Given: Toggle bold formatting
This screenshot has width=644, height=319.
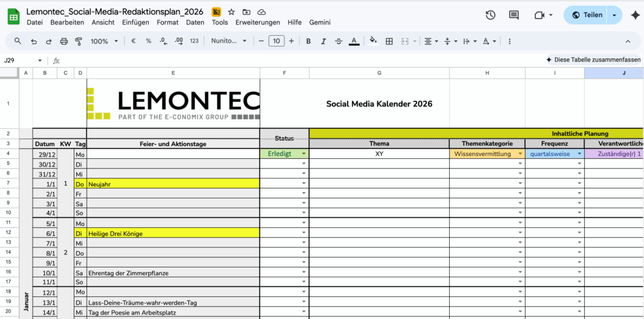Looking at the screenshot, I should tap(308, 41).
